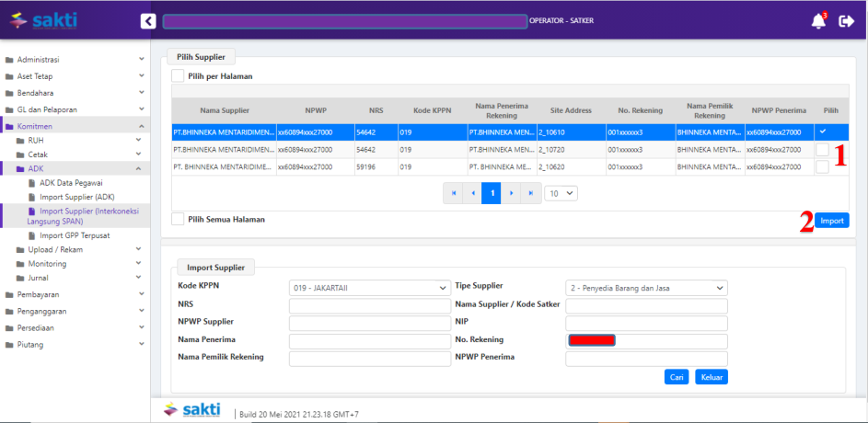868x423 pixels.
Task: Tick Pilih checkbox for site 2_10720 row
Action: coord(822,149)
